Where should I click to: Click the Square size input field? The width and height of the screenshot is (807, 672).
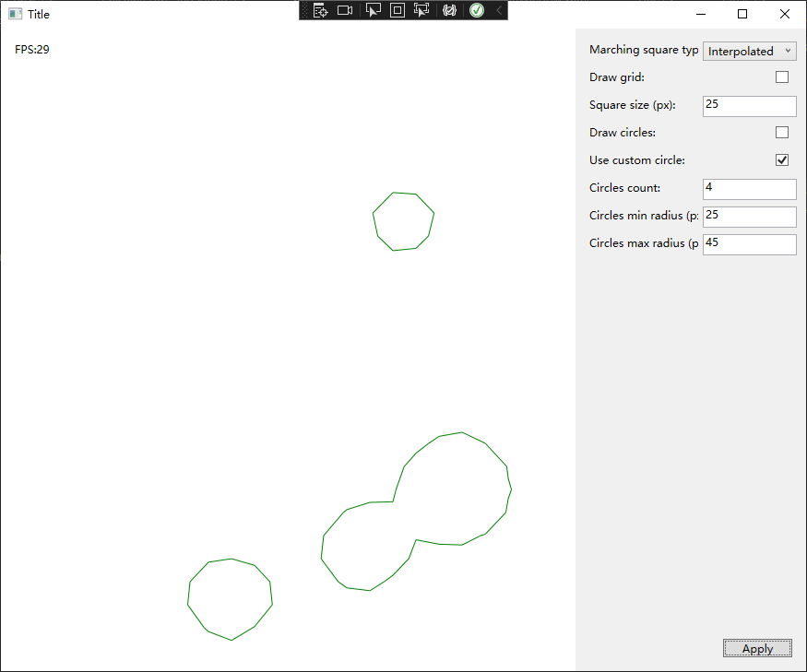coord(749,106)
